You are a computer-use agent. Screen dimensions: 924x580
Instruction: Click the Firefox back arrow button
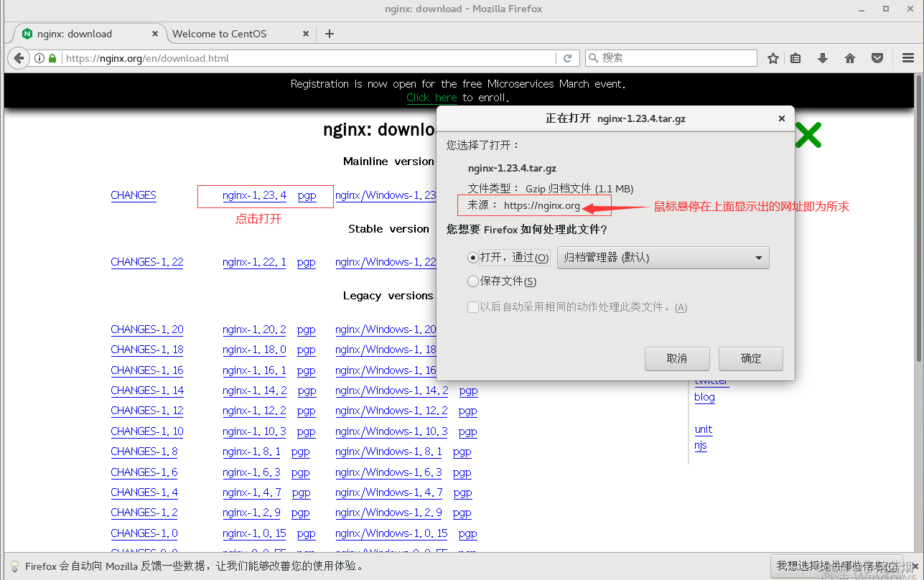18,58
